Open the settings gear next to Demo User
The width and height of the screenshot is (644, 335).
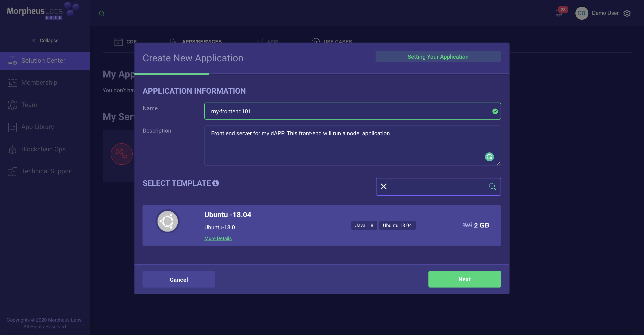tap(627, 13)
